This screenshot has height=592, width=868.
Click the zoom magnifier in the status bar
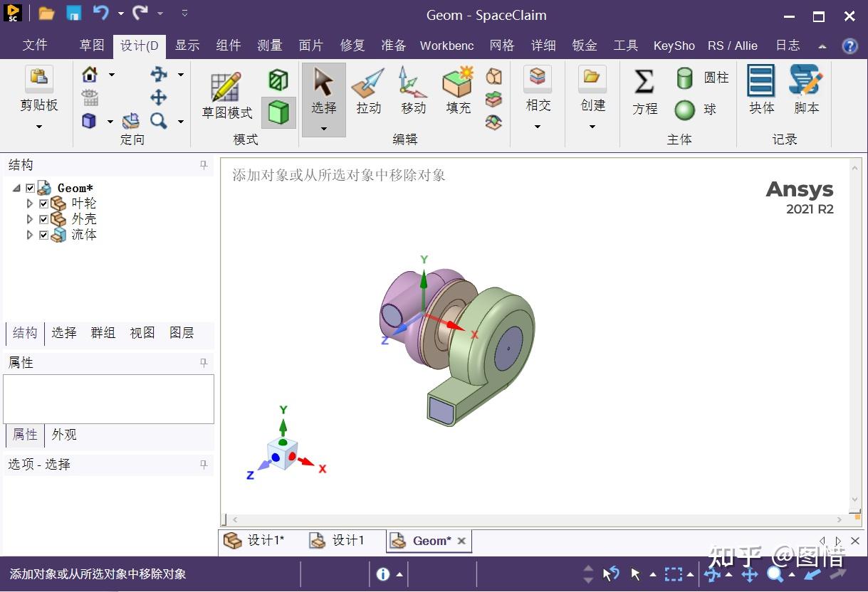click(x=775, y=573)
